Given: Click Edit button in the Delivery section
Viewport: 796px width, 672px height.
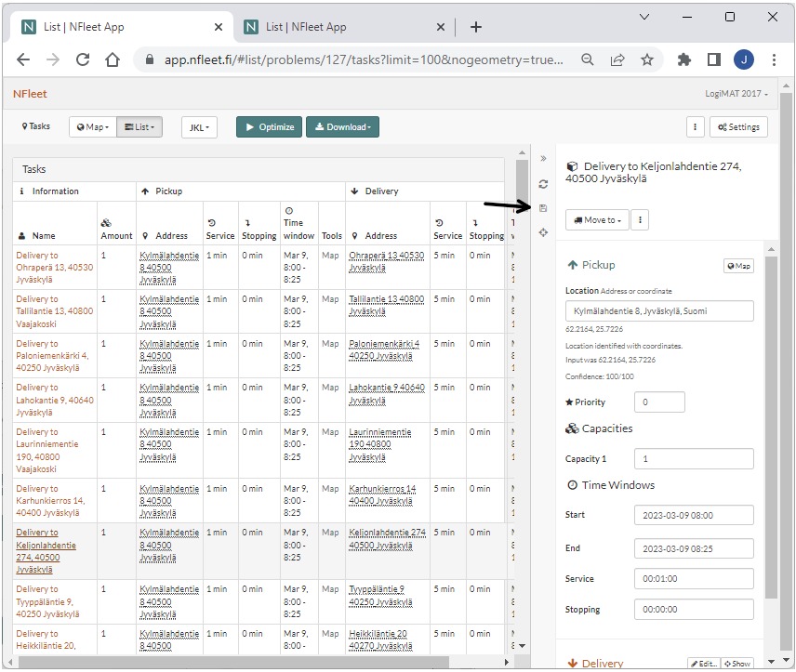Looking at the screenshot, I should click(x=703, y=664).
